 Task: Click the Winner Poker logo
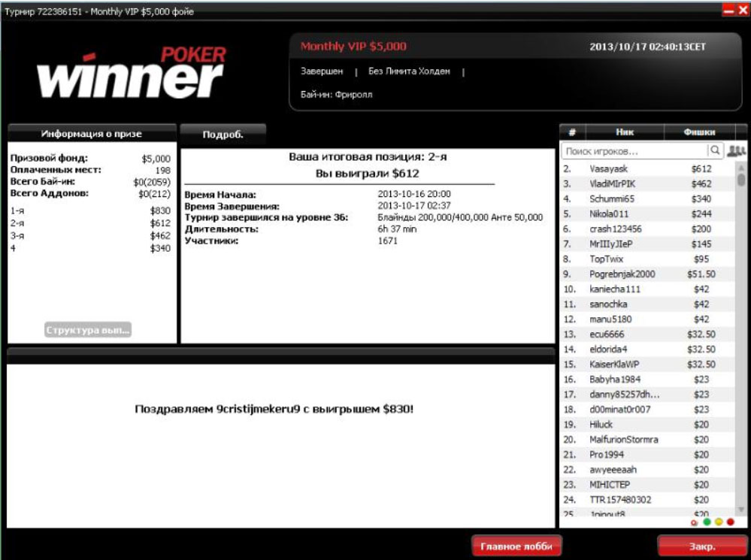132,72
